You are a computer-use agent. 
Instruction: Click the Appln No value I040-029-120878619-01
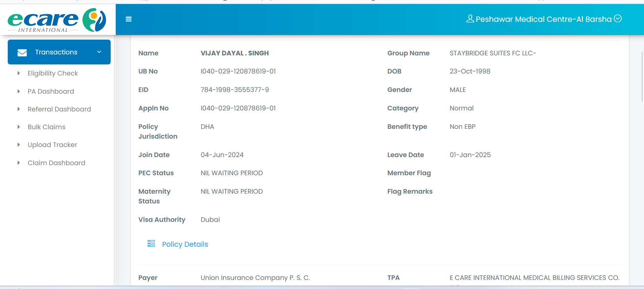(238, 108)
